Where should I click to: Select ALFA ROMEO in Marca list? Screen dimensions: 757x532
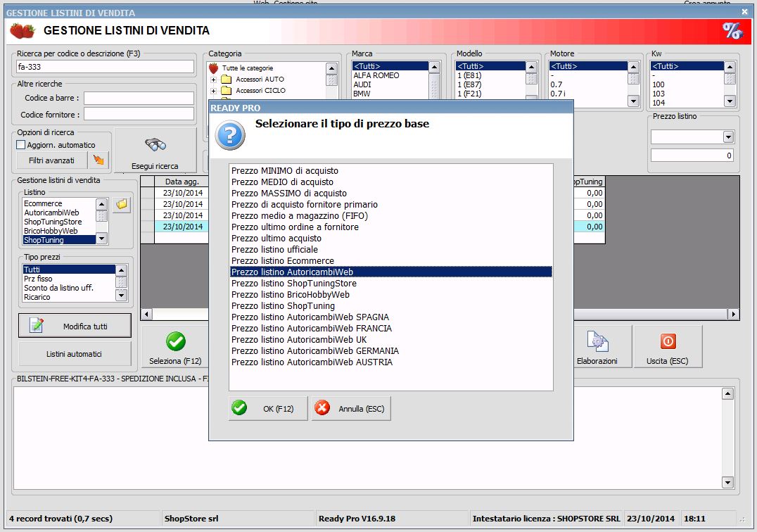[390, 75]
